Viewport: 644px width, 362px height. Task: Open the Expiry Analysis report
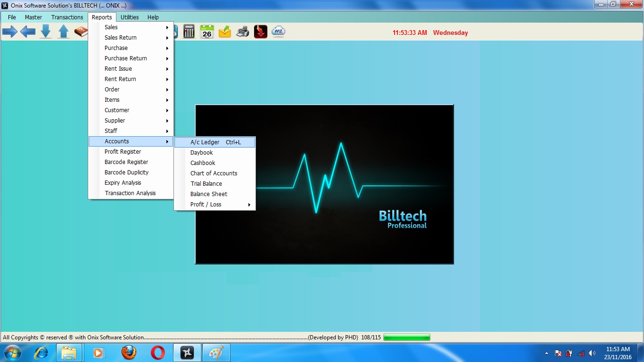click(x=131, y=183)
